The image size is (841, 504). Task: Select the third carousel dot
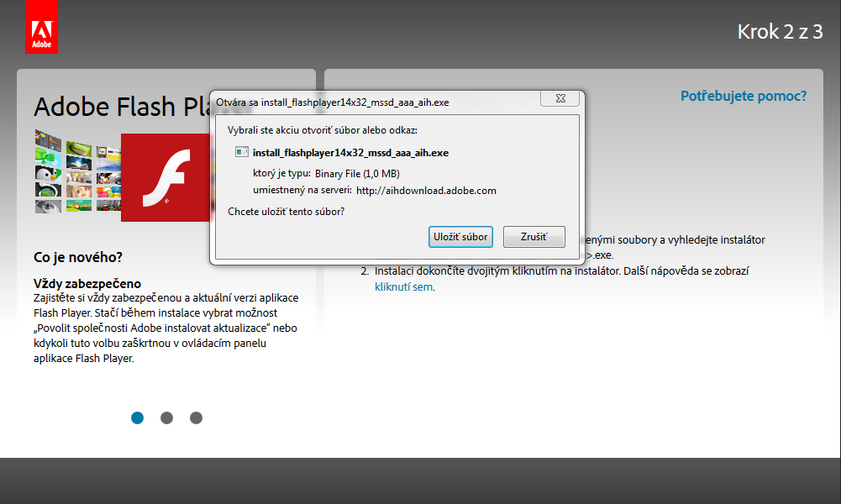point(197,417)
